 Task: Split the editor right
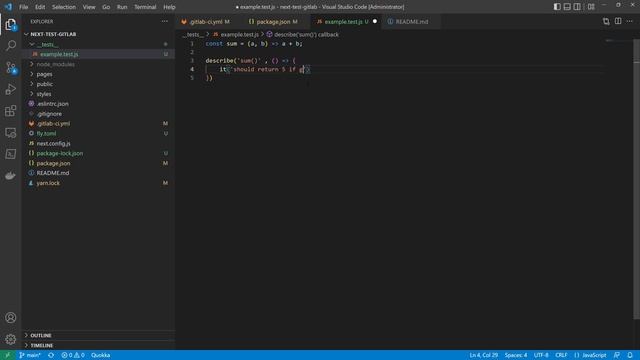pyautogui.click(x=618, y=21)
